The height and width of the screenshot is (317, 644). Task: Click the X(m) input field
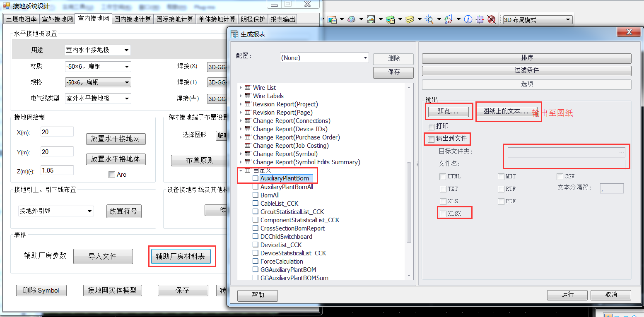(57, 132)
